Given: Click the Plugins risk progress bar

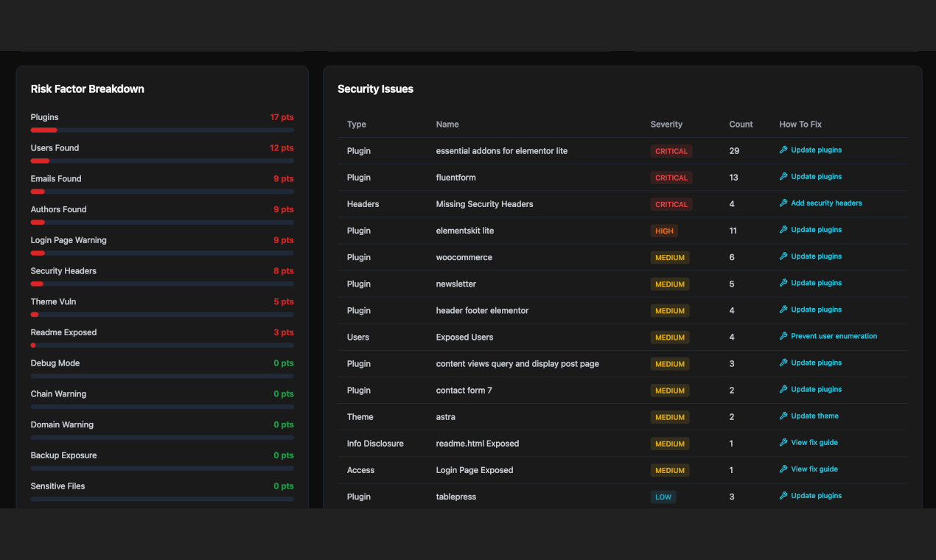Looking at the screenshot, I should [161, 130].
